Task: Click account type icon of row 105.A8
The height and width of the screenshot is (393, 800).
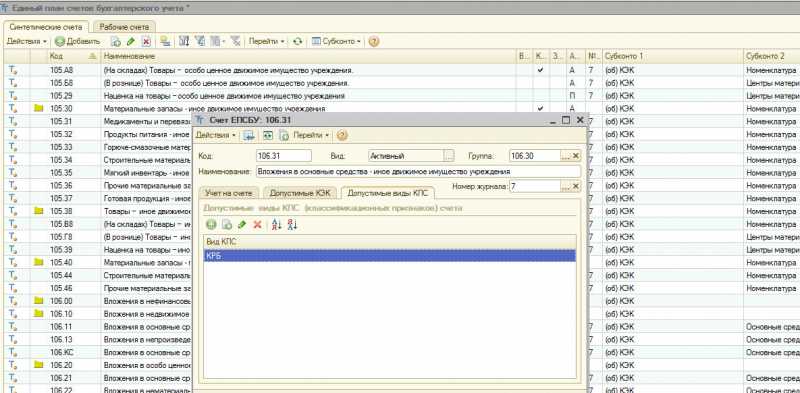Action: (13, 70)
